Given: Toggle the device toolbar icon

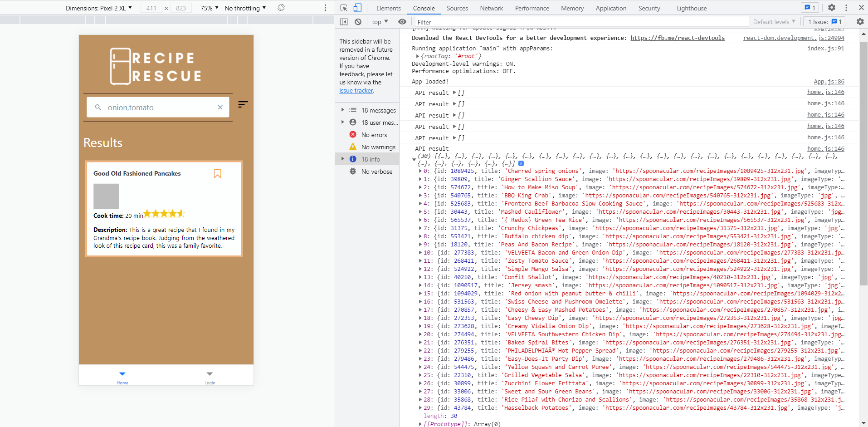Looking at the screenshot, I should [357, 8].
